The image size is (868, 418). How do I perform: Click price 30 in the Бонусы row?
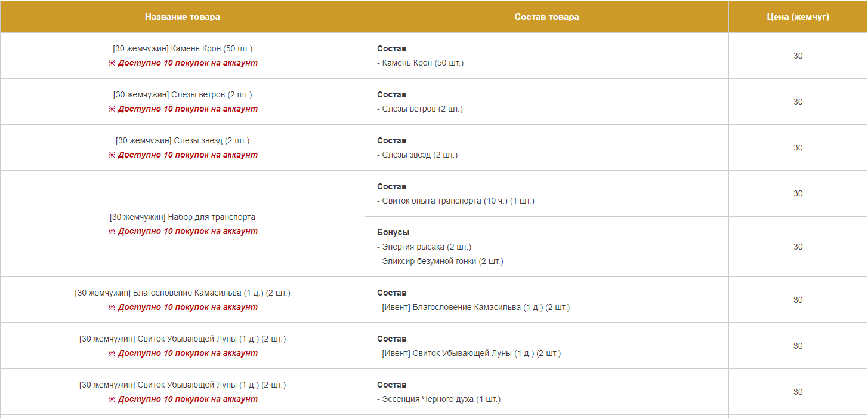pyautogui.click(x=798, y=247)
